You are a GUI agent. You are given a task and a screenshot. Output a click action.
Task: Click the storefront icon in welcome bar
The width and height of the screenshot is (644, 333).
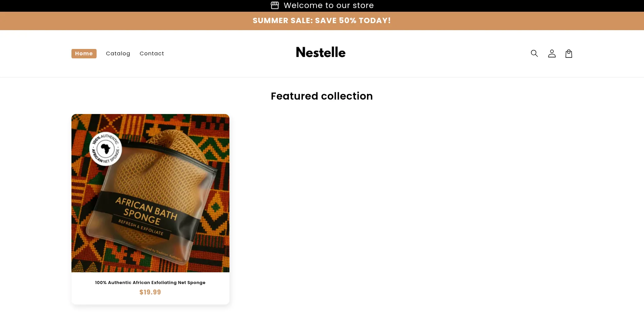275,5
